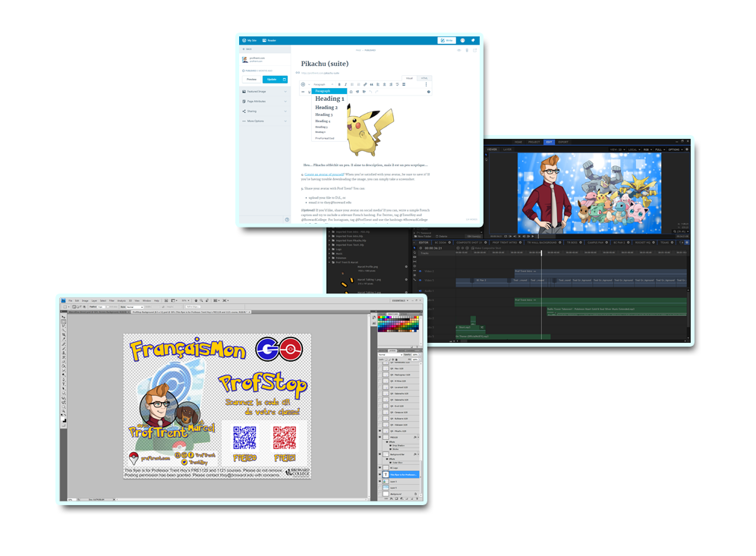
Task: Toggle mute speaker of Audio 1 track
Action: 420,291
